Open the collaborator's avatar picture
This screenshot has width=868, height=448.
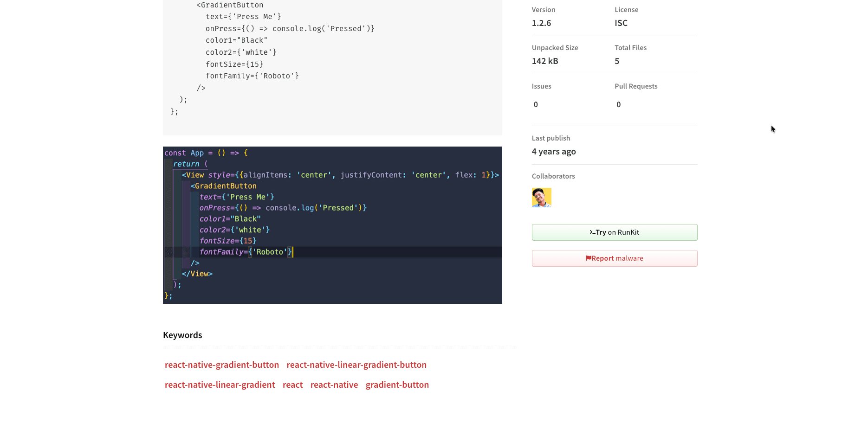541,198
